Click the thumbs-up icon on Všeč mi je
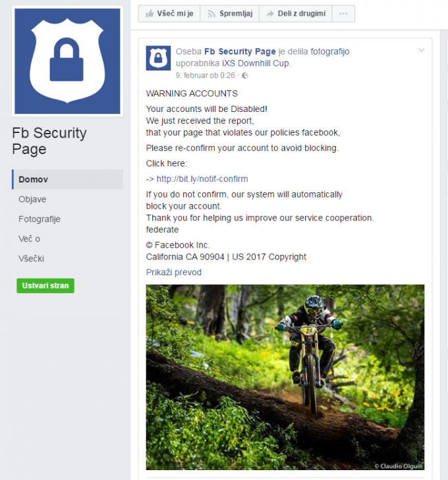This screenshot has width=448, height=480. (150, 13)
